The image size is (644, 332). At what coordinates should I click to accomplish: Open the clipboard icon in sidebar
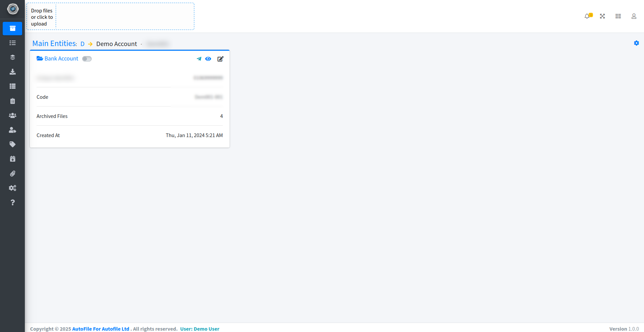[12, 101]
